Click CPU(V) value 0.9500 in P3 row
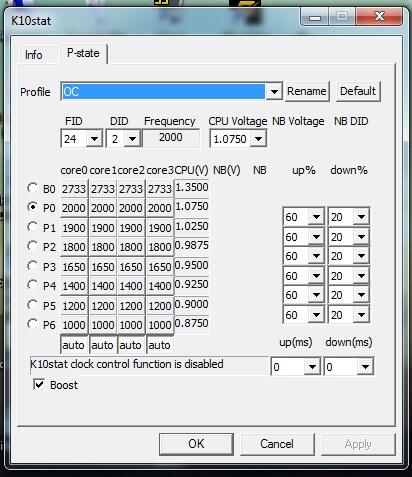The image size is (412, 477). [192, 265]
